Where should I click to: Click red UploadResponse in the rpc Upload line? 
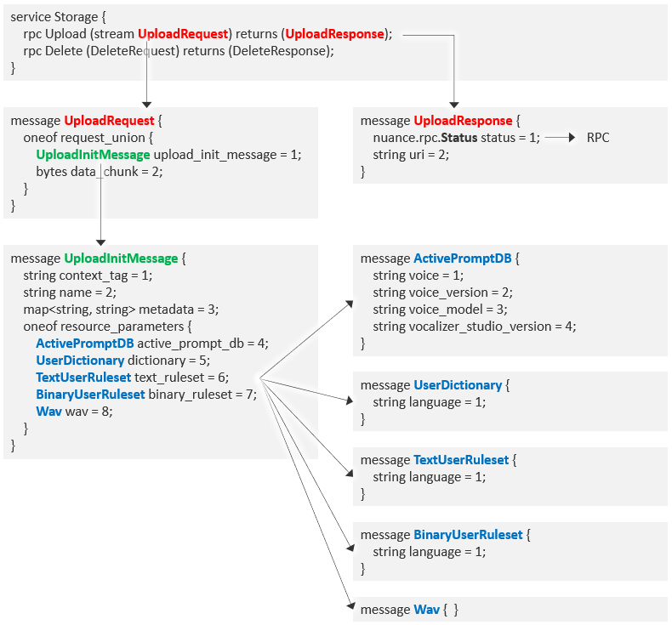334,34
